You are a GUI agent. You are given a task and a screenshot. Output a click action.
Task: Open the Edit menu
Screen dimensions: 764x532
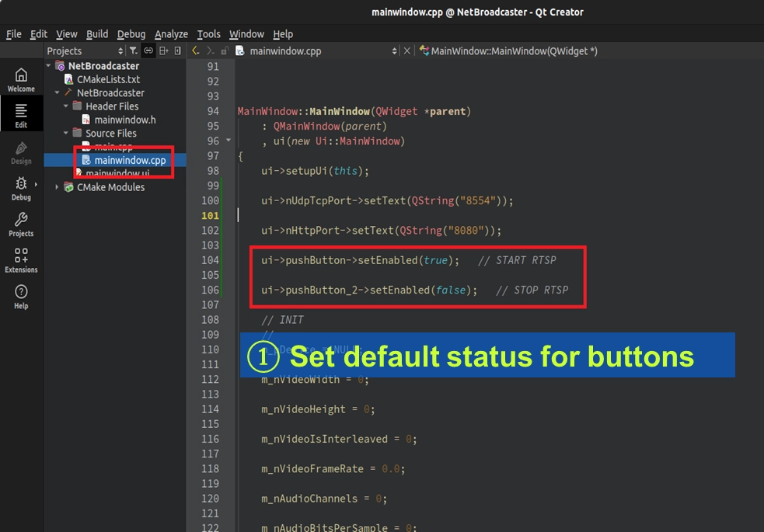tap(39, 34)
